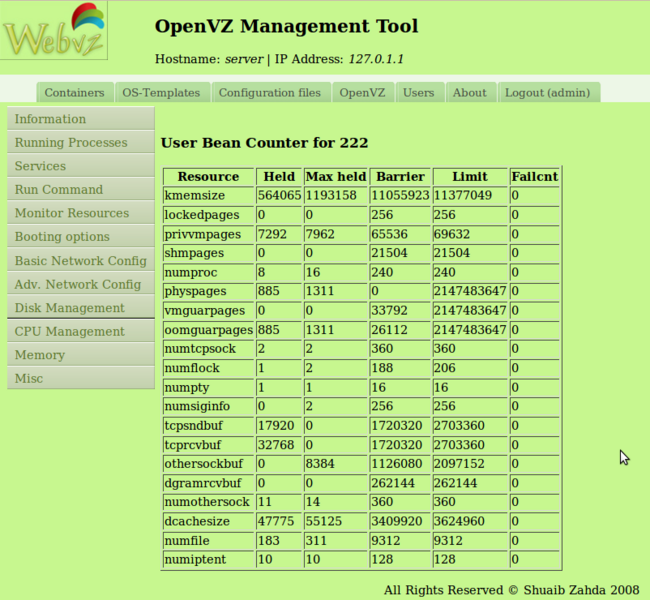Image resolution: width=650 pixels, height=600 pixels.
Task: Select the numsiginfo resource cell
Action: (209, 406)
